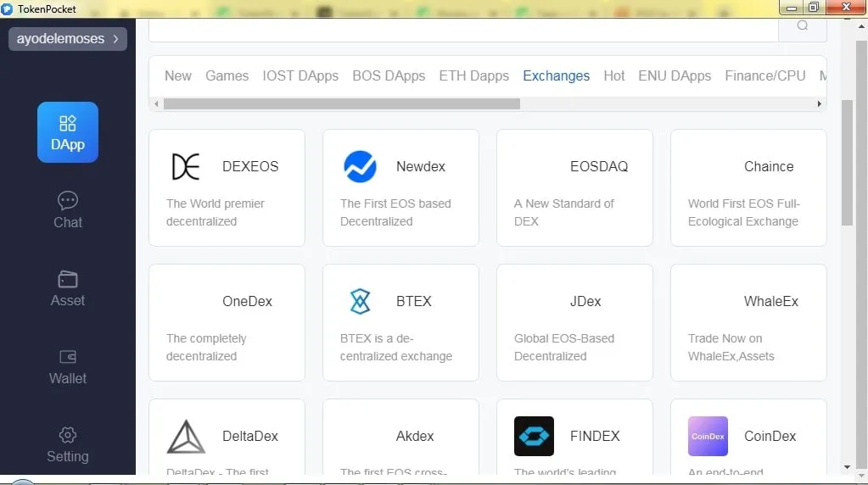Click 'The completely decentralized' description
868x485 pixels.
(206, 348)
